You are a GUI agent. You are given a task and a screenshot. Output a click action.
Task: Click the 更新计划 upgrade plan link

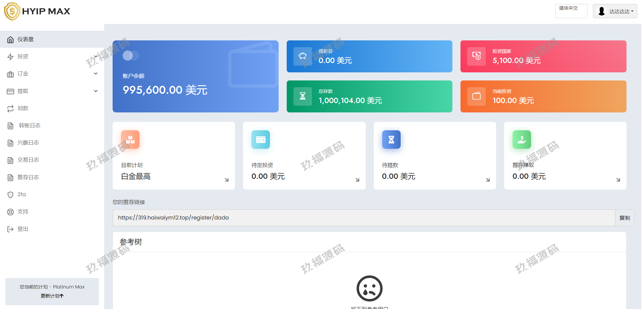52,296
